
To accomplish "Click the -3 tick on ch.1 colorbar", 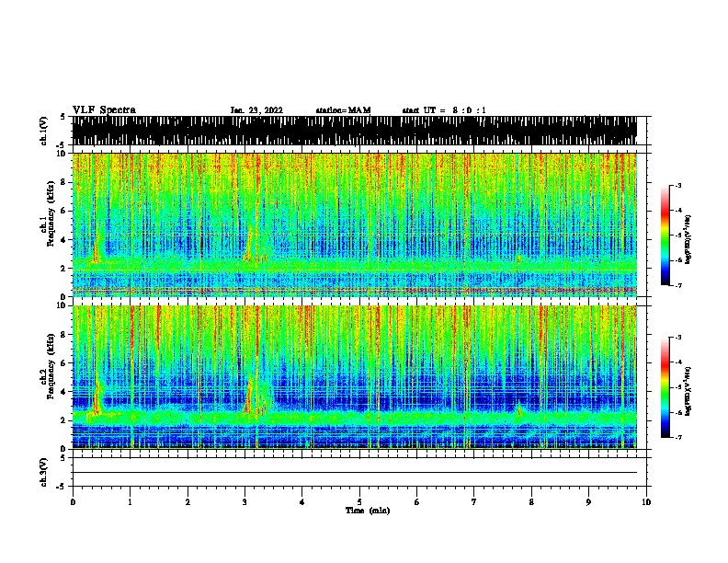I will click(678, 185).
